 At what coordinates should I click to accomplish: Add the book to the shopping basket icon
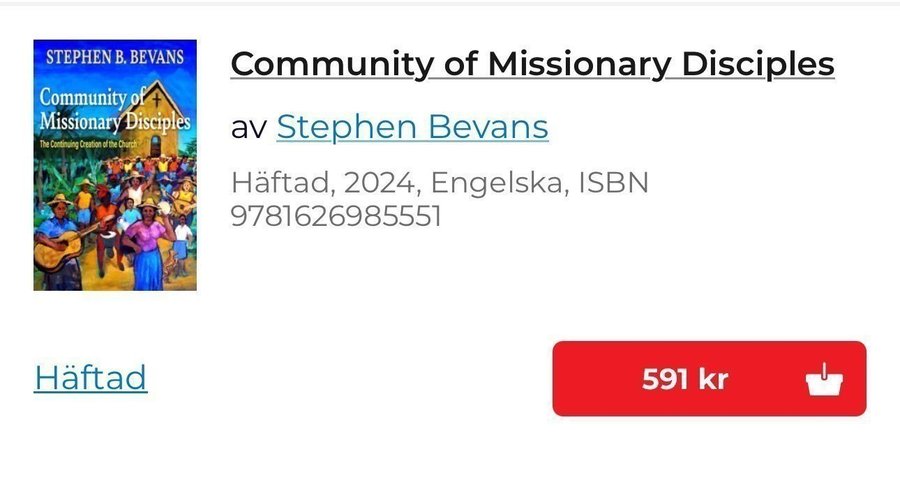pos(824,379)
